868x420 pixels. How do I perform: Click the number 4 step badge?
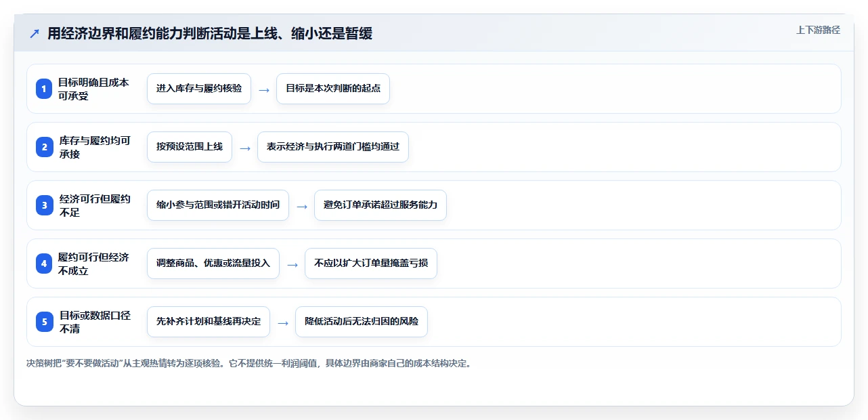tap(44, 264)
